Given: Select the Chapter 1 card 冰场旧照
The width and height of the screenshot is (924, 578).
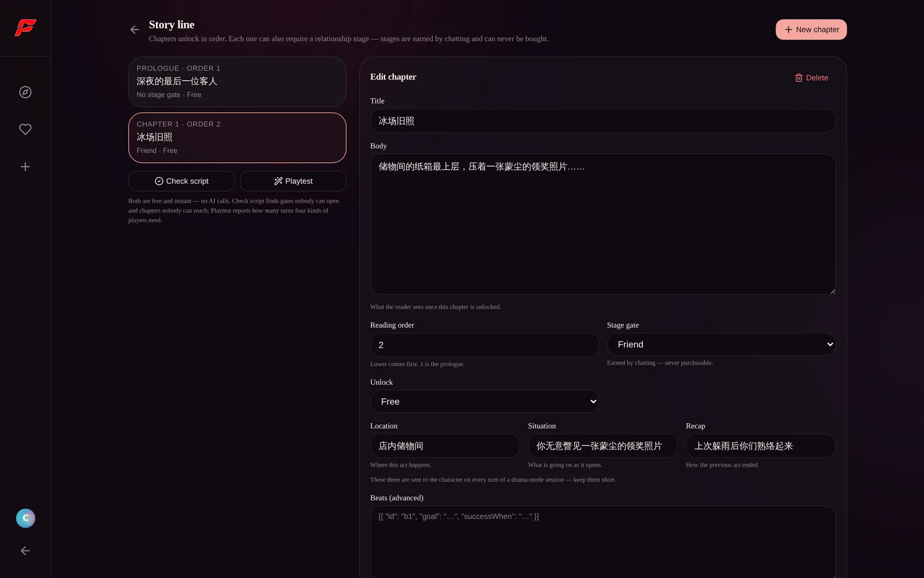Looking at the screenshot, I should [x=237, y=138].
